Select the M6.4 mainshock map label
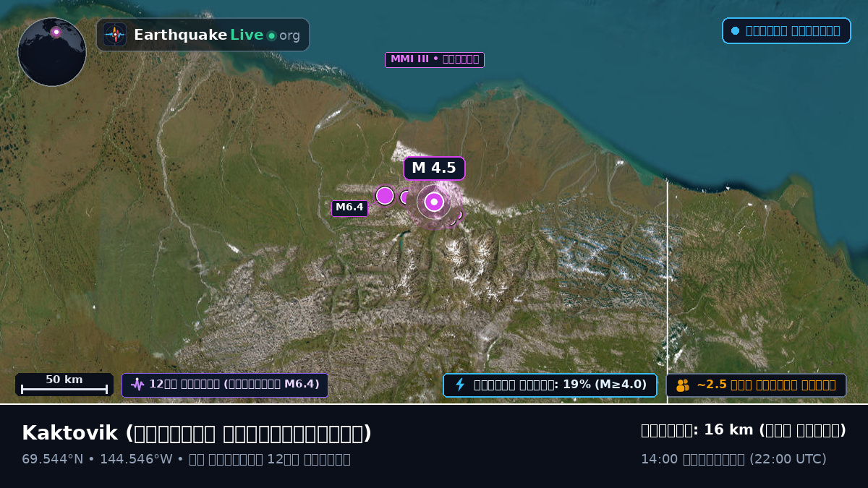The image size is (868, 488). [349, 207]
